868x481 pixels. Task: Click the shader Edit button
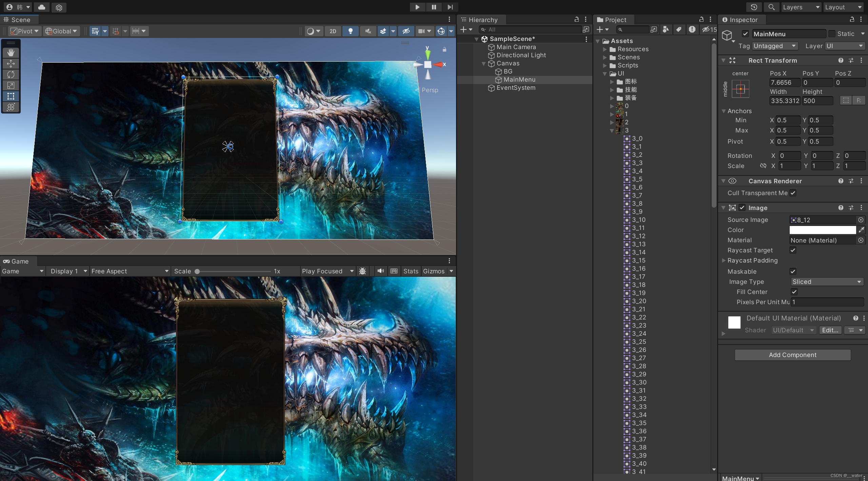830,330
